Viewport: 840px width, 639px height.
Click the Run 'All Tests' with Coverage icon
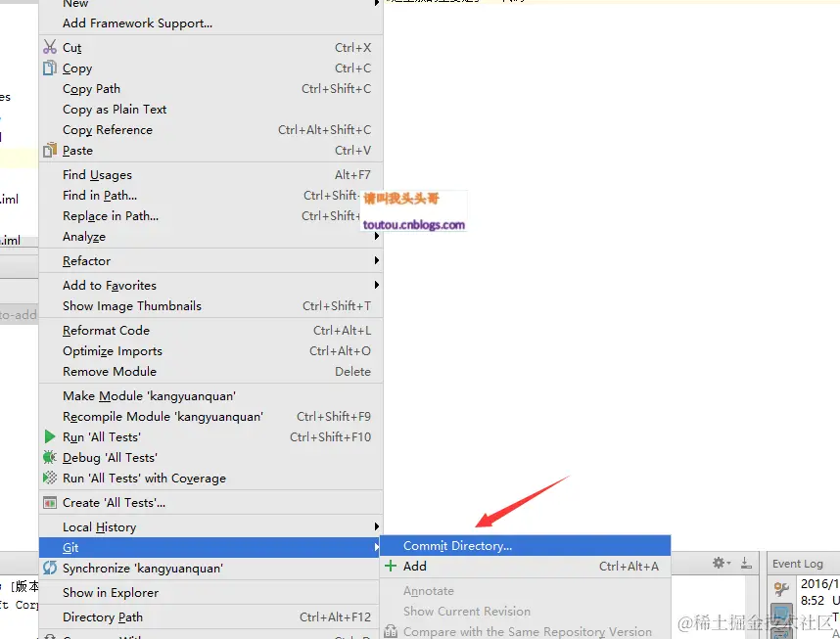[x=49, y=478]
